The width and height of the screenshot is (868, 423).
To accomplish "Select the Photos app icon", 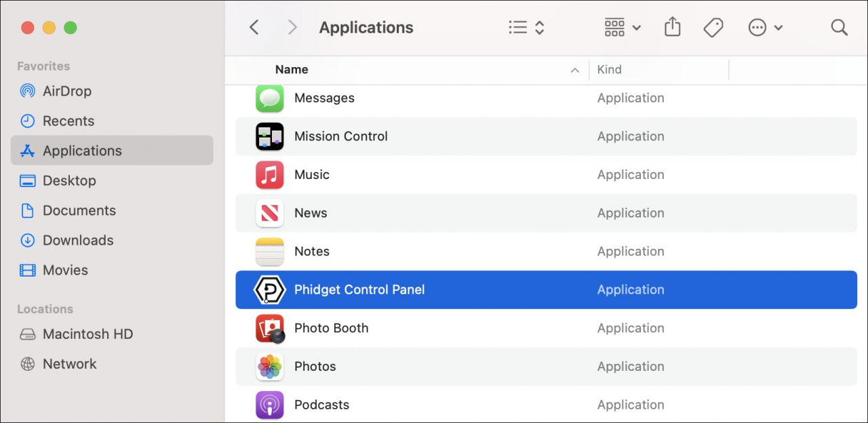I will pos(269,367).
